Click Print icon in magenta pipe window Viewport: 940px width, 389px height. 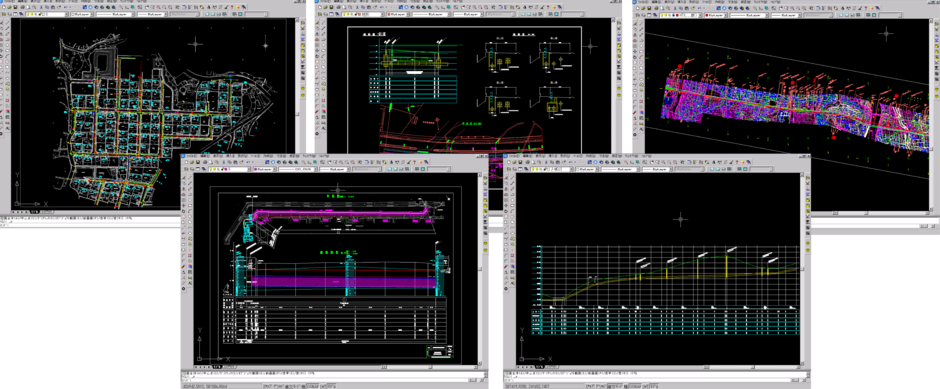pyautogui.click(x=204, y=162)
